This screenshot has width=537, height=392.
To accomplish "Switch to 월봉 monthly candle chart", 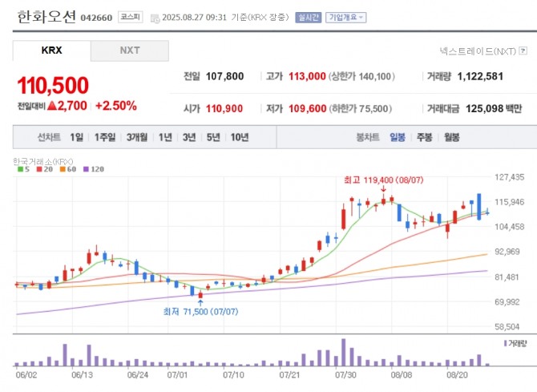I will point(451,137).
